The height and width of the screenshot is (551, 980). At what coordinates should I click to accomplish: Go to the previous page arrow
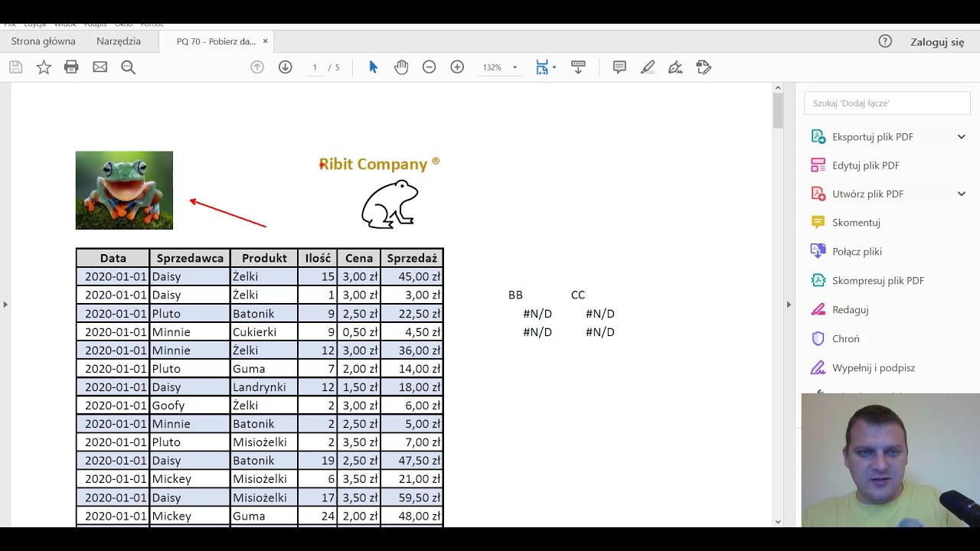pyautogui.click(x=257, y=67)
